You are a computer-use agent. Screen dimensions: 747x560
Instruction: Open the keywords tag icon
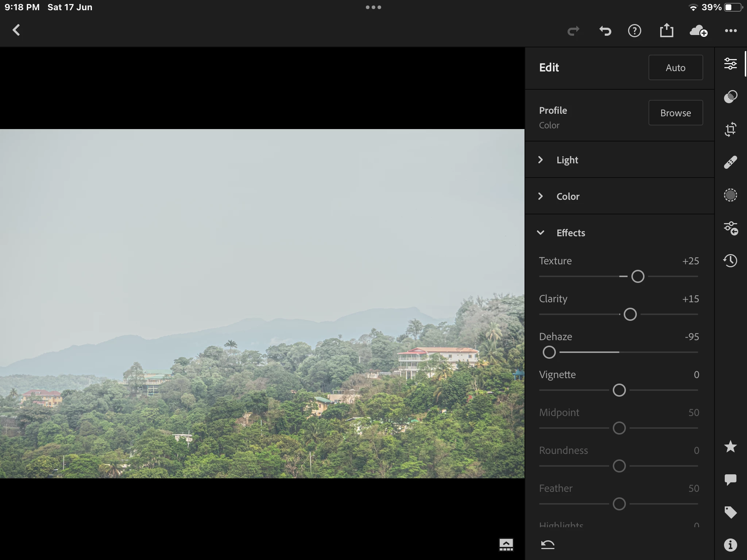(x=730, y=512)
